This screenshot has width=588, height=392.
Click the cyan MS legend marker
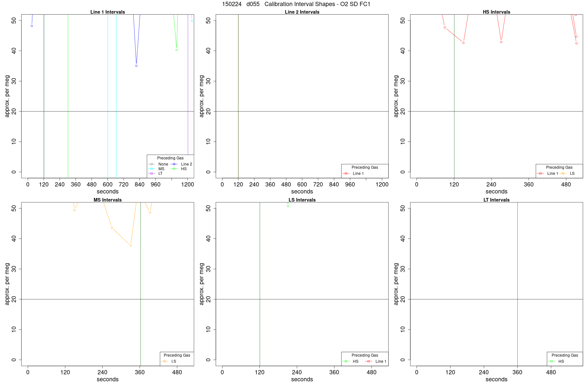coord(152,169)
